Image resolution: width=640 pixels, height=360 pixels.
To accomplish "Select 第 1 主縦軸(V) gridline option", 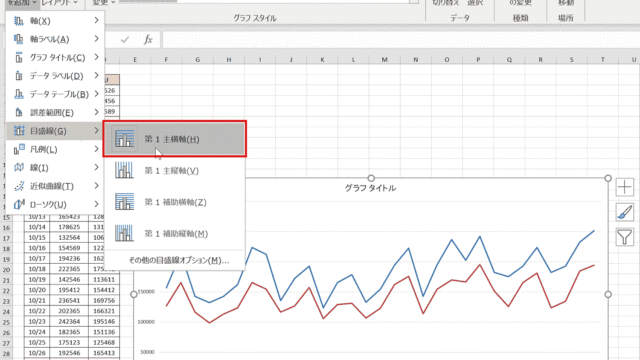I will (175, 171).
